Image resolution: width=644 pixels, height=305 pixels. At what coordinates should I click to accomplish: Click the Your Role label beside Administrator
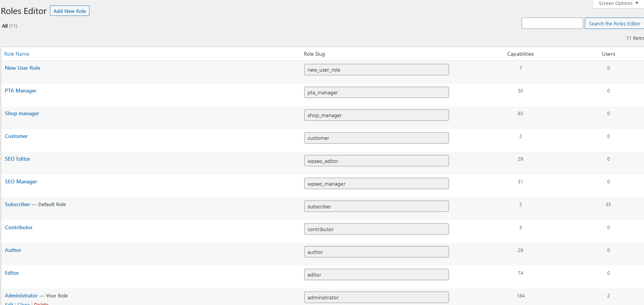click(x=57, y=296)
